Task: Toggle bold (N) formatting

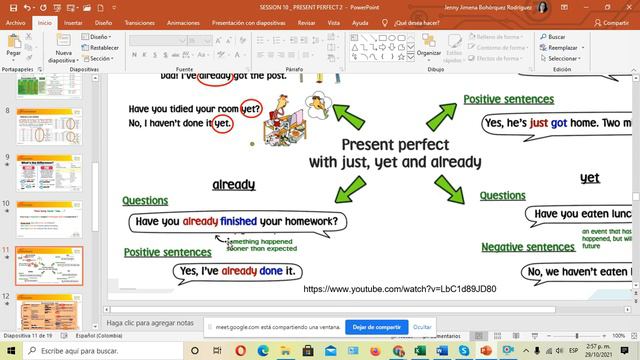Action: (134, 55)
